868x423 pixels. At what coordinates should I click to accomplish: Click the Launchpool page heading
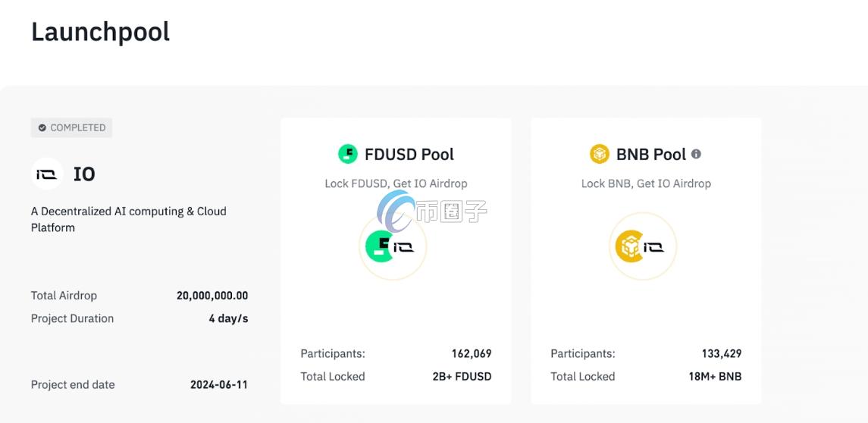point(100,32)
